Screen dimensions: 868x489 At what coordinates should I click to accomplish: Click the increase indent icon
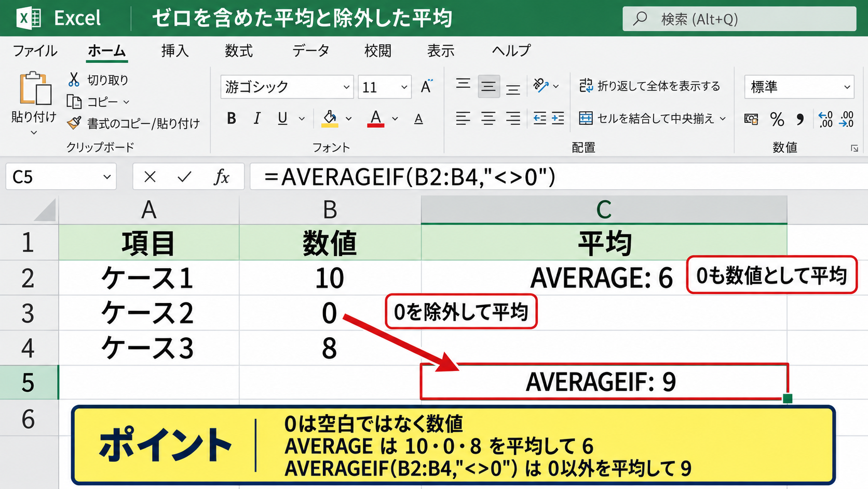(558, 118)
